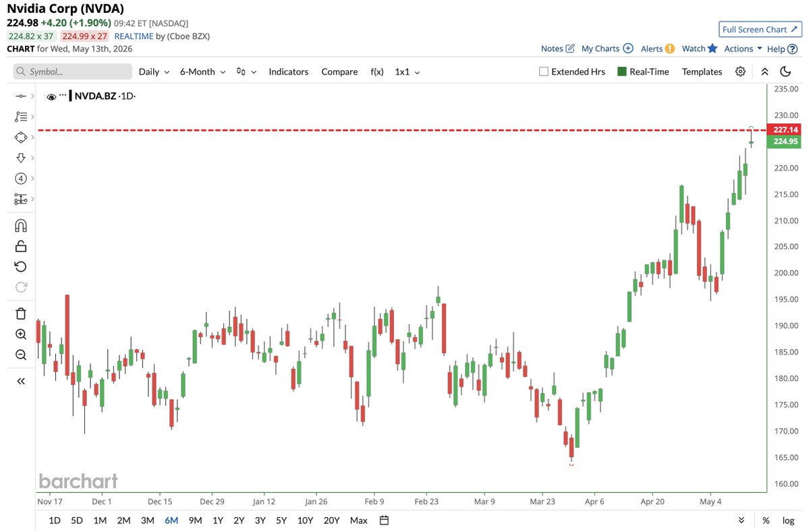Image resolution: width=809 pixels, height=532 pixels.
Task: Open the Templates menu
Action: click(x=702, y=71)
